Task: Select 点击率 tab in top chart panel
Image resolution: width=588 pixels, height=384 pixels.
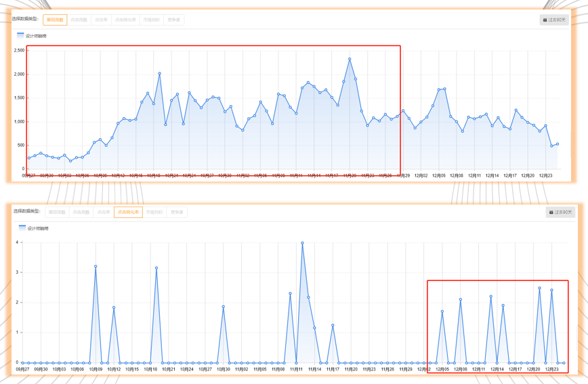Action: coord(101,20)
